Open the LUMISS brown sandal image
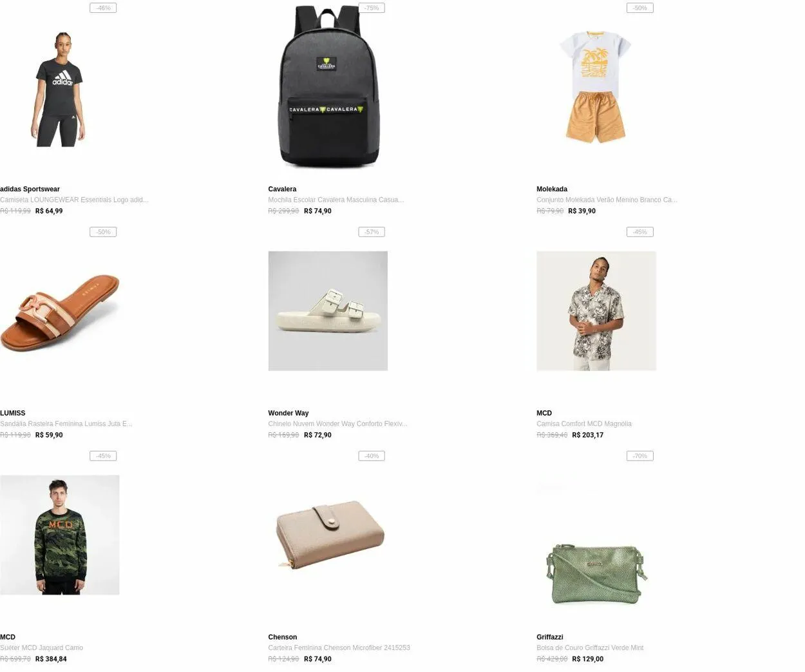 [59, 311]
